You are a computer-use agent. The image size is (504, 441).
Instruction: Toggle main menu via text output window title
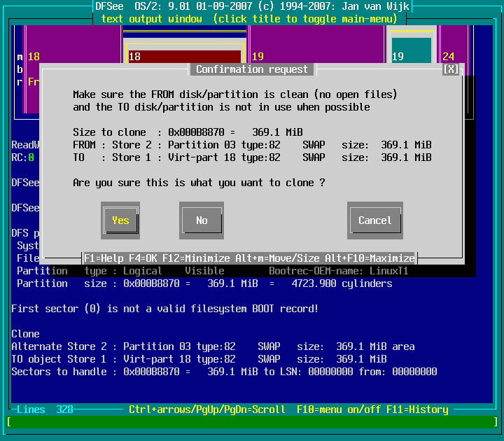point(251,18)
